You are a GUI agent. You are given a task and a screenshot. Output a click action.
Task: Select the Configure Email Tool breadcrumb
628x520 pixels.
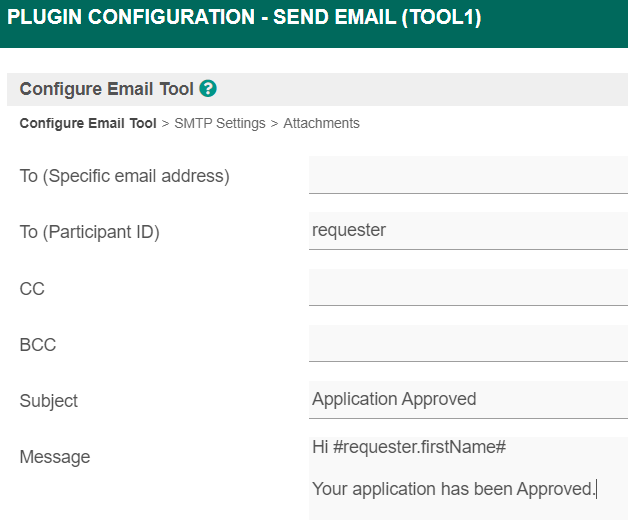[88, 124]
